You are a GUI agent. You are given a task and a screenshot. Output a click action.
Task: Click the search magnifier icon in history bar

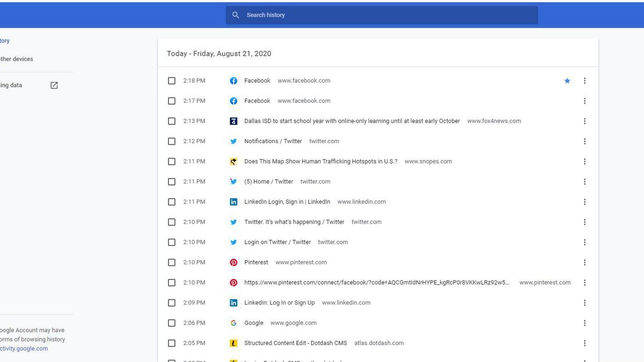(x=236, y=15)
